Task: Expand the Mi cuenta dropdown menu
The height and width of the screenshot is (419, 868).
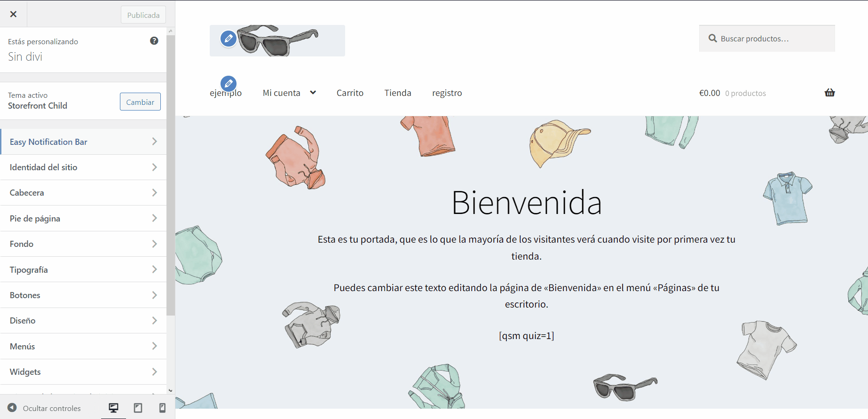Action: [313, 93]
